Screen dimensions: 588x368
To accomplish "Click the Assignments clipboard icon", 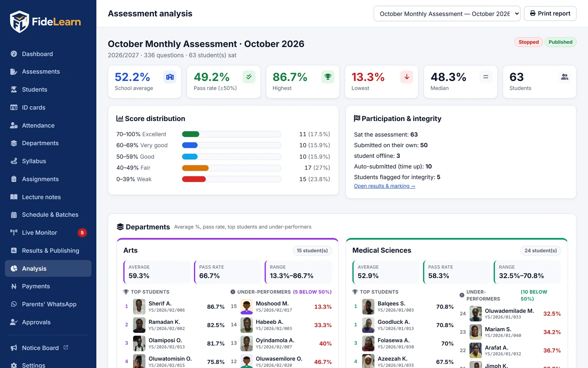I will 14,179.
